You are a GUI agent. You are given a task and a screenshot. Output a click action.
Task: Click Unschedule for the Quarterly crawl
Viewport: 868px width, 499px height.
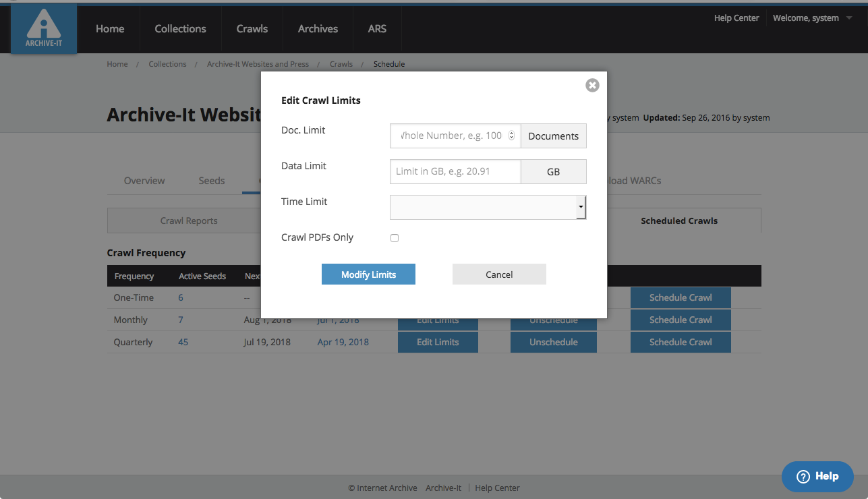[553, 342]
